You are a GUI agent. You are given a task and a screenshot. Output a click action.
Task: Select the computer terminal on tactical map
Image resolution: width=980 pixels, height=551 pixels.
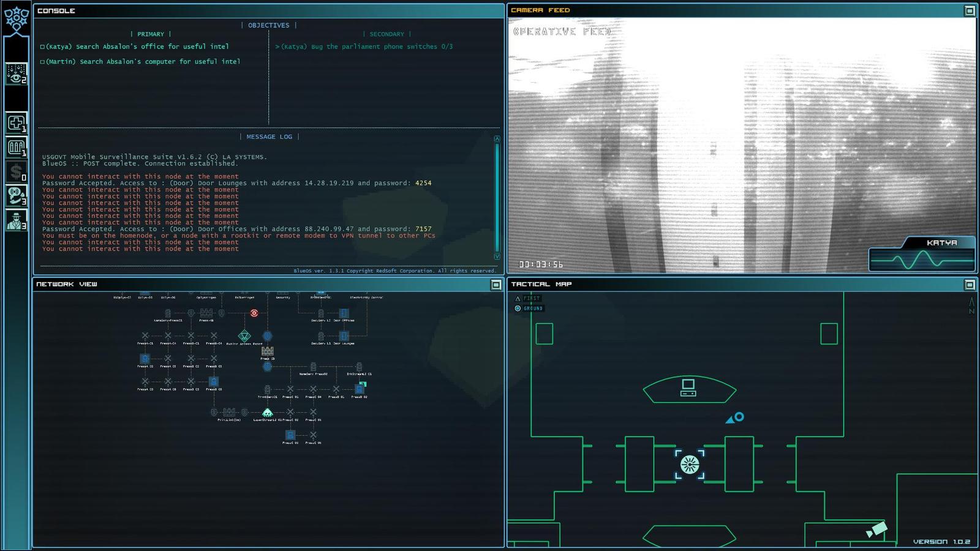click(x=688, y=388)
